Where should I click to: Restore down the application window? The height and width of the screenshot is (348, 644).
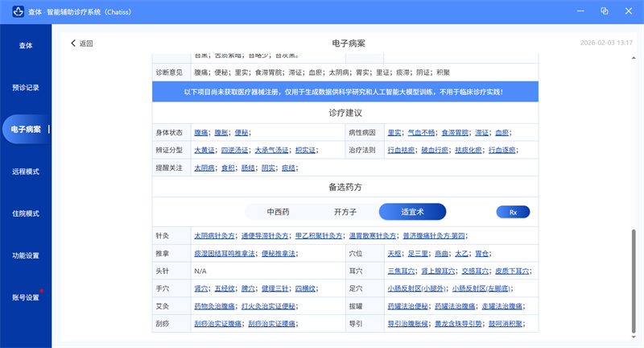(604, 11)
